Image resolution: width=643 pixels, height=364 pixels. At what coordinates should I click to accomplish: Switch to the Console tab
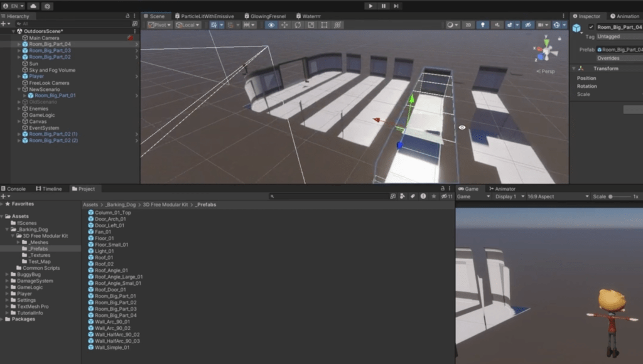pyautogui.click(x=14, y=189)
